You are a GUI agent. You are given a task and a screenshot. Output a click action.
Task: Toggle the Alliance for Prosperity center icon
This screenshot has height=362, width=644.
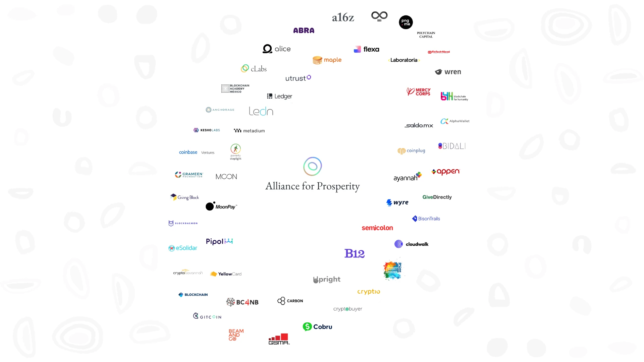pos(312,166)
